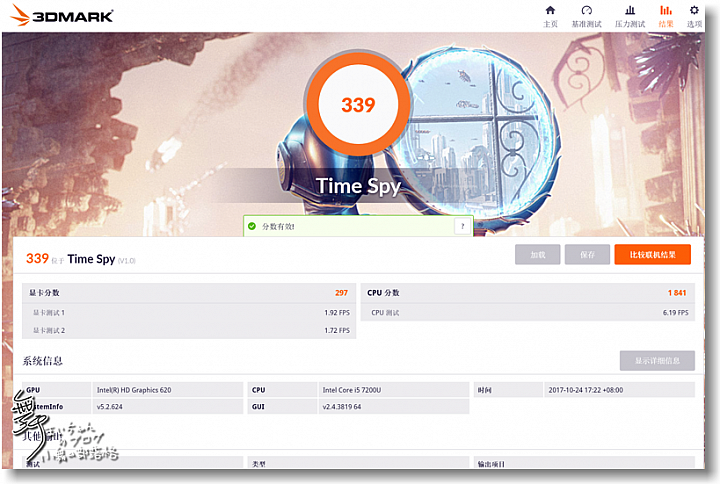Click the score valid (分数有效) message bar
Image resolution: width=720 pixels, height=484 pixels.
click(358, 226)
